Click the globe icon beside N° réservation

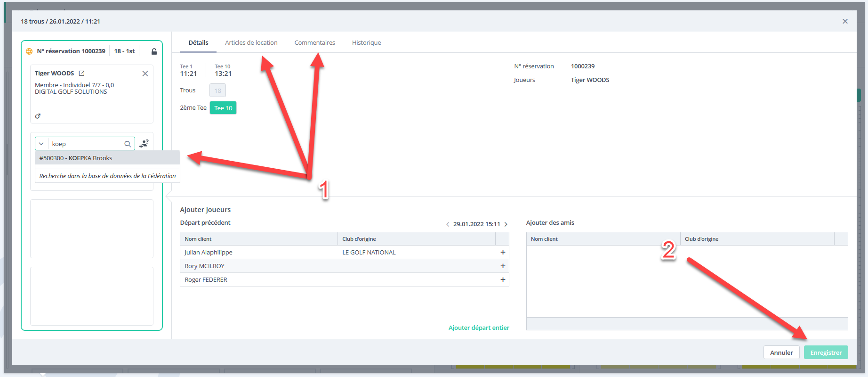click(x=29, y=51)
